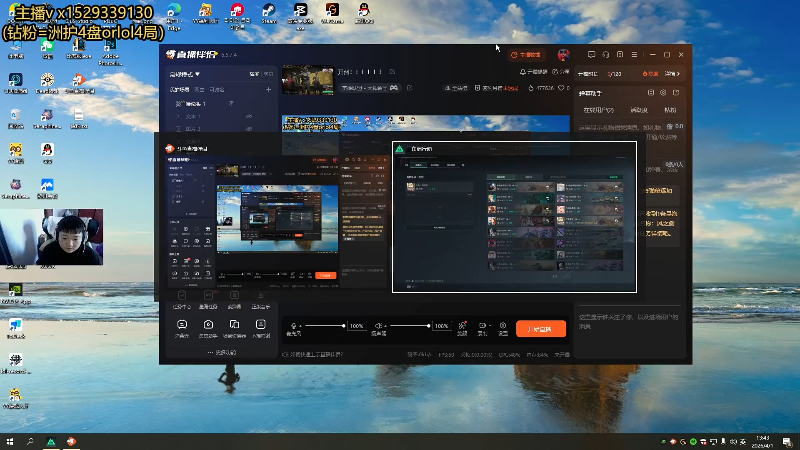Edit the category using the pencil icon beside it

[410, 88]
